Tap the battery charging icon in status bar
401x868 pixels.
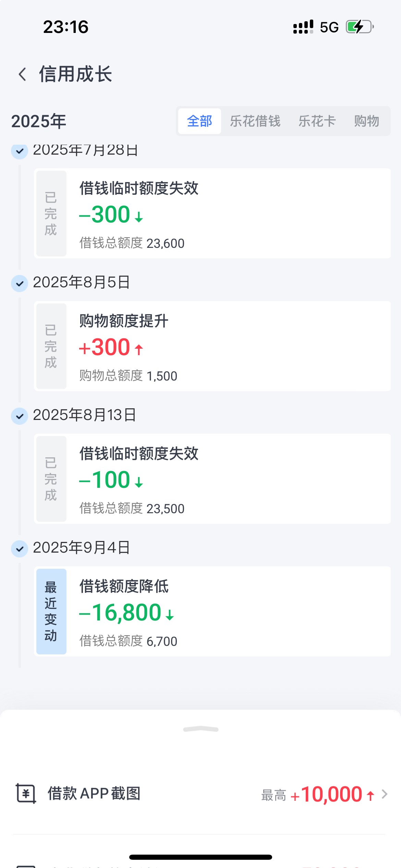tap(360, 27)
